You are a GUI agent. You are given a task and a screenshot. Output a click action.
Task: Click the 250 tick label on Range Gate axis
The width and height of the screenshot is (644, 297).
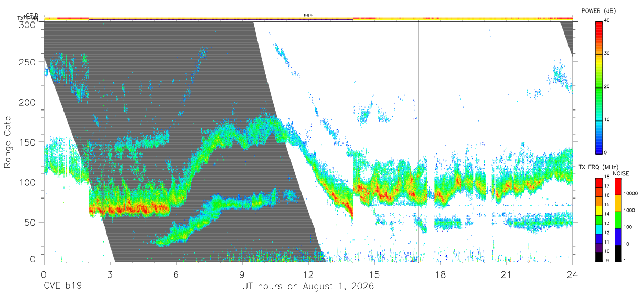pos(28,62)
